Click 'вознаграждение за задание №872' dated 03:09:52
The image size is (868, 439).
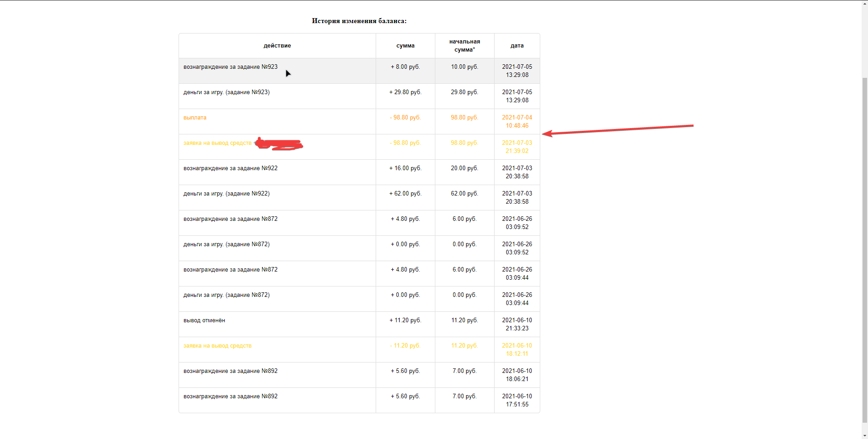[231, 219]
